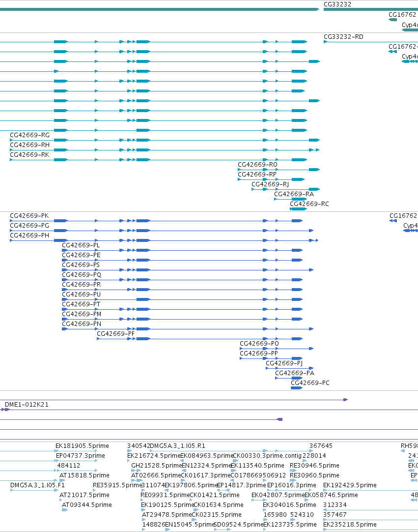This screenshot has width=418, height=532.
Task: Click the CG33232-RD transcript label
Action: click(343, 37)
